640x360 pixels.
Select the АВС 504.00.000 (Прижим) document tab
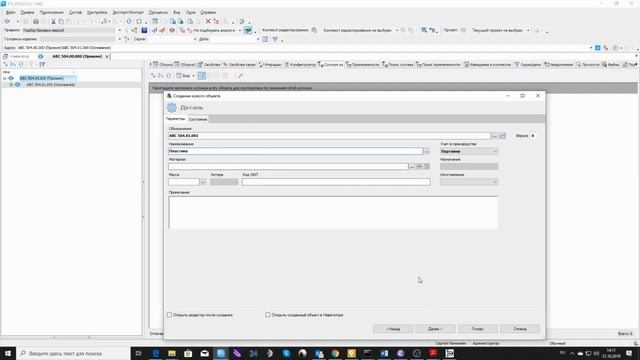[77, 56]
